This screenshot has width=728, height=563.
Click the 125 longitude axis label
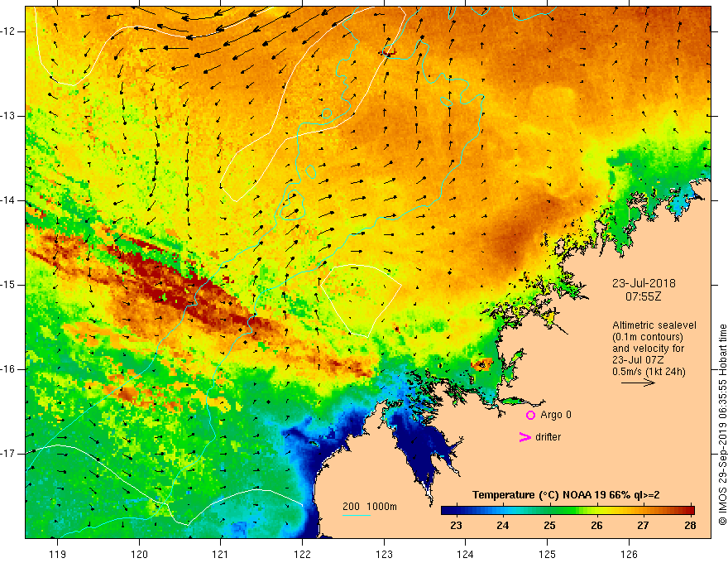point(548,554)
